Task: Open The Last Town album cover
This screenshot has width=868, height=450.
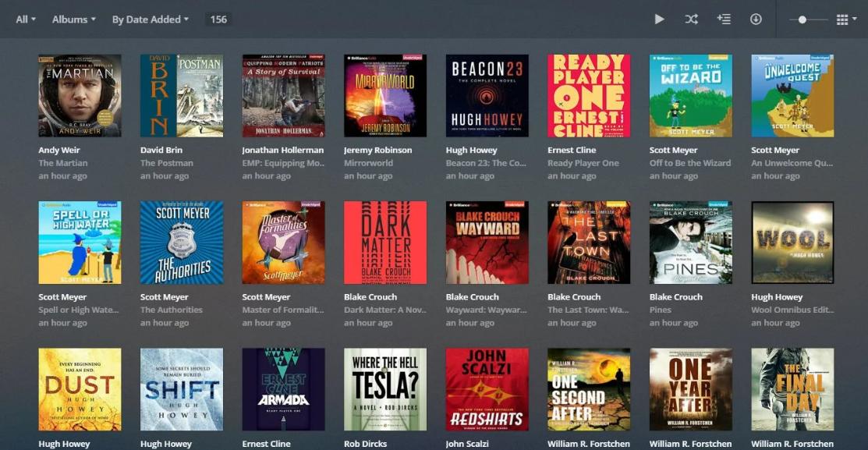Action: point(589,243)
